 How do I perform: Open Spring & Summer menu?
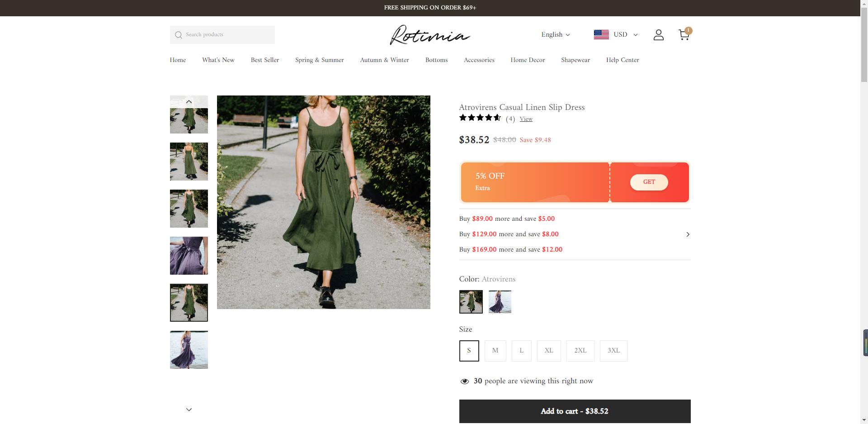pos(320,60)
